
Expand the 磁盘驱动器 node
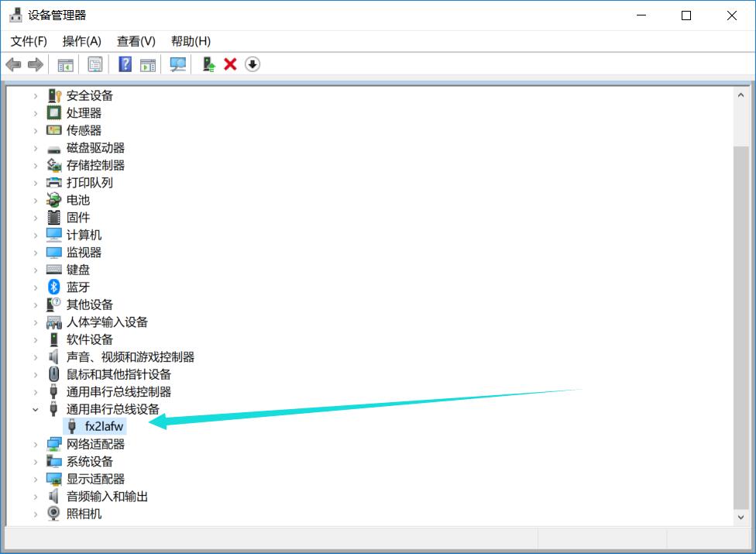pyautogui.click(x=35, y=148)
